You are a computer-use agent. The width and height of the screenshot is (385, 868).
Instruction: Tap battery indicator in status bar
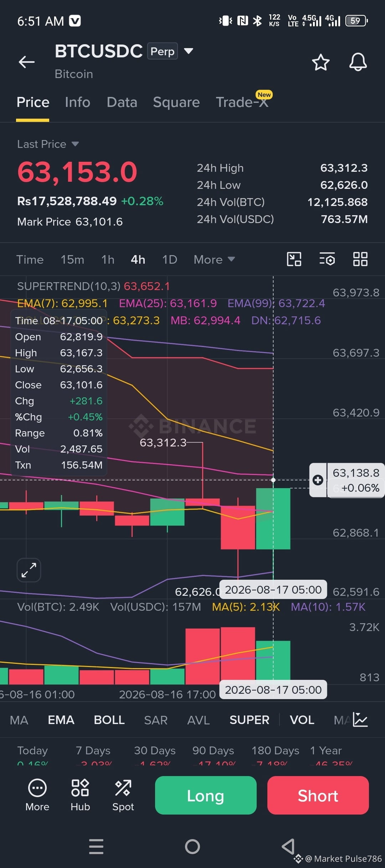pyautogui.click(x=356, y=21)
